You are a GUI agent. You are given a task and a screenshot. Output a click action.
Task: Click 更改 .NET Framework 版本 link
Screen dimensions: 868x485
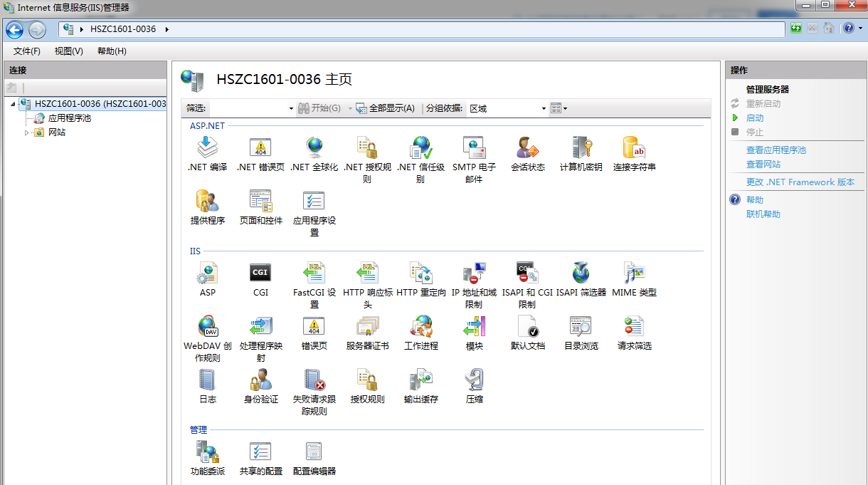point(800,182)
